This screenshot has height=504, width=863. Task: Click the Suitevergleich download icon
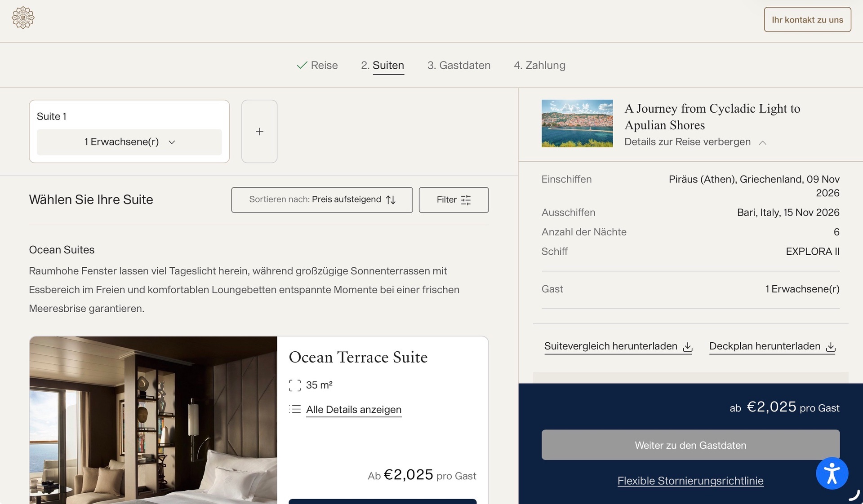tap(688, 347)
